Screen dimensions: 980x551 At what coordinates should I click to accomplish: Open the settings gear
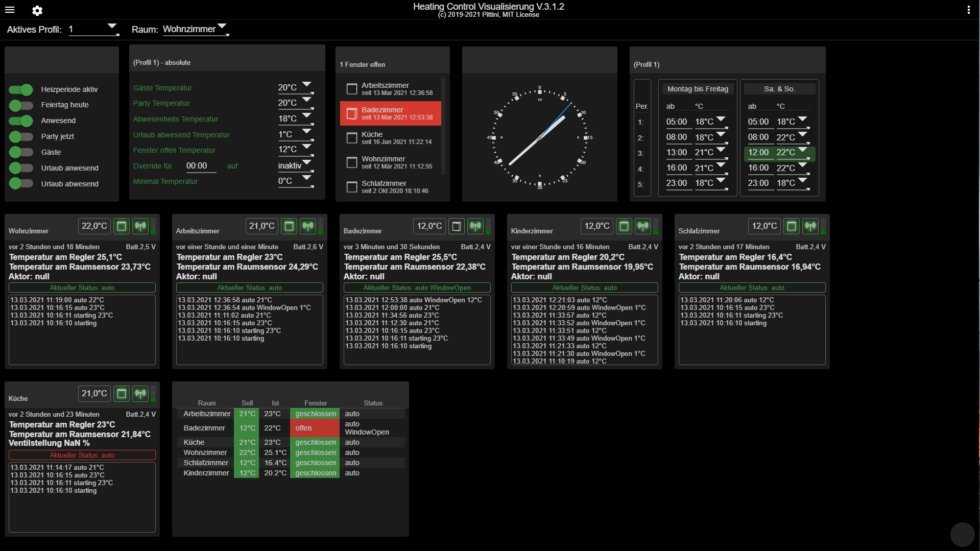37,10
